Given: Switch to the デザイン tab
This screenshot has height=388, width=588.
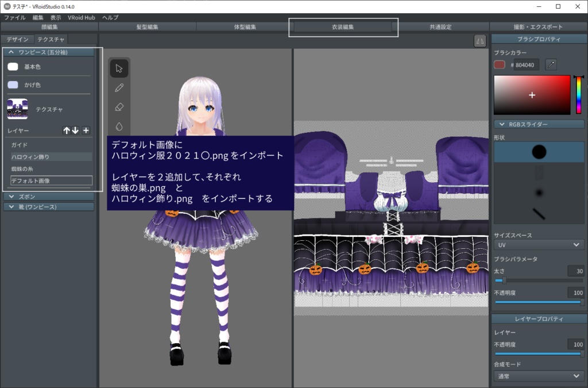Looking at the screenshot, I should [x=18, y=39].
